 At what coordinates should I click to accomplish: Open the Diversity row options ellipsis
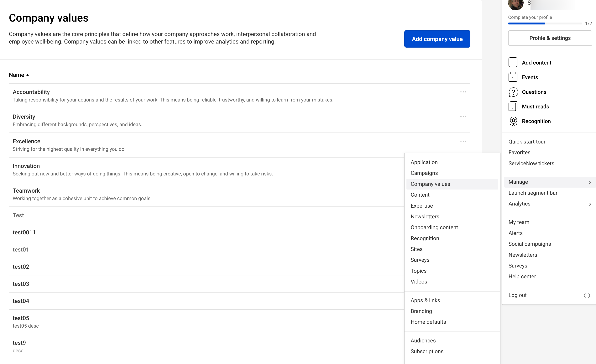463,117
